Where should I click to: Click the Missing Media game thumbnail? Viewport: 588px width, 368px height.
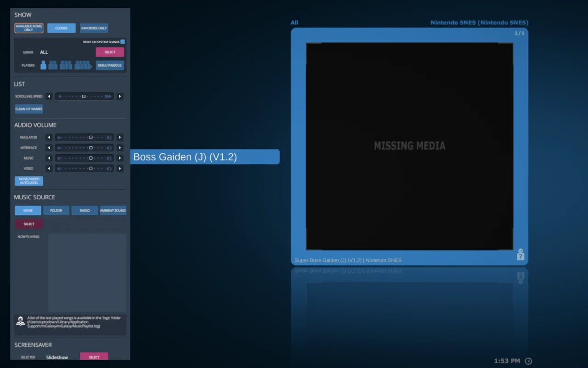(x=409, y=146)
